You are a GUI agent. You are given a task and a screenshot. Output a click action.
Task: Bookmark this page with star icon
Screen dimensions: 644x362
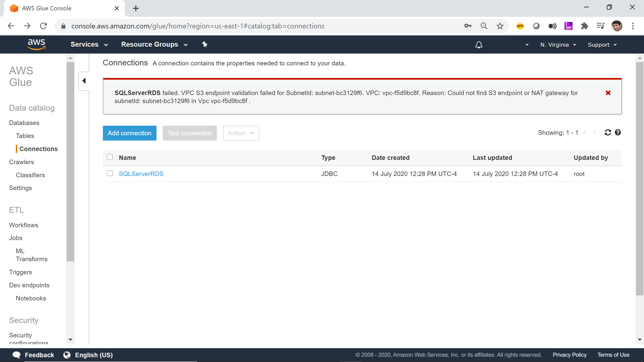(x=500, y=26)
